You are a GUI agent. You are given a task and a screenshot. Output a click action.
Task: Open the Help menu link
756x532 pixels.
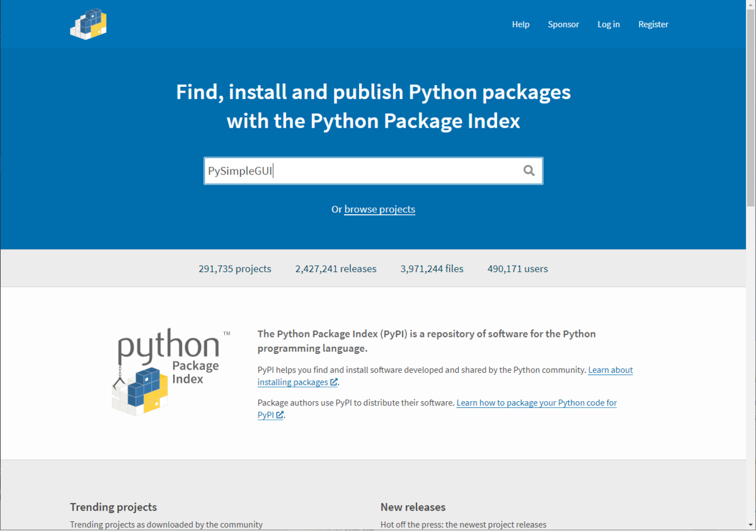(520, 24)
